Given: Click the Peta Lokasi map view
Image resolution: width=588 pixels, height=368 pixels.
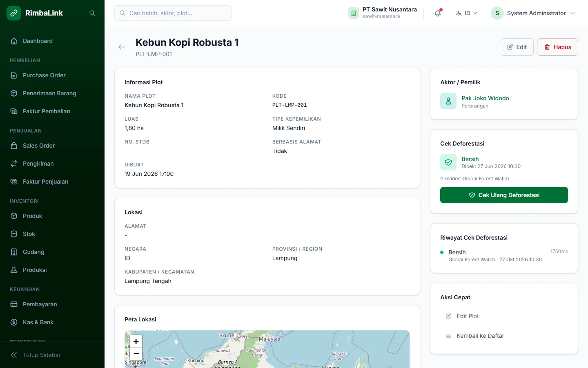Looking at the screenshot, I should pos(267,349).
